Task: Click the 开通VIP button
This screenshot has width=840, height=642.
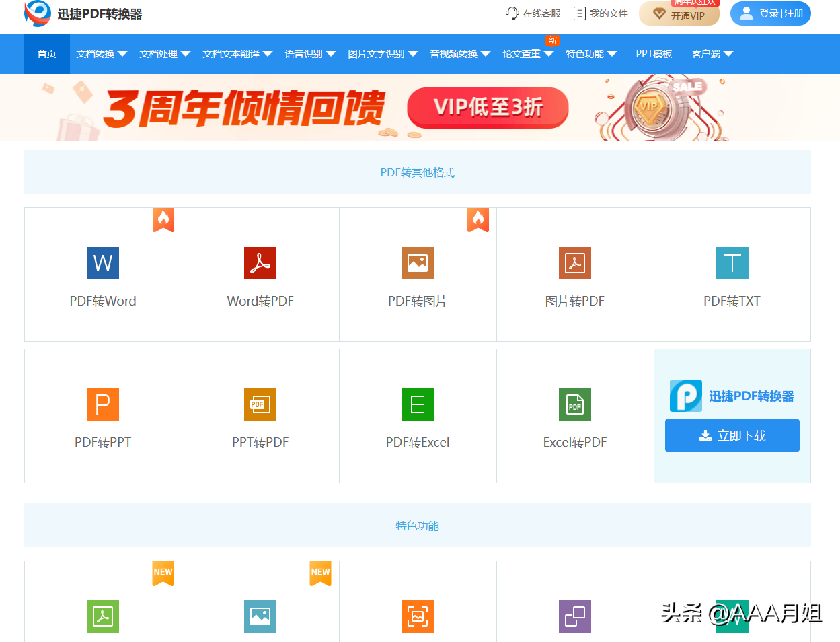Action: [x=679, y=13]
